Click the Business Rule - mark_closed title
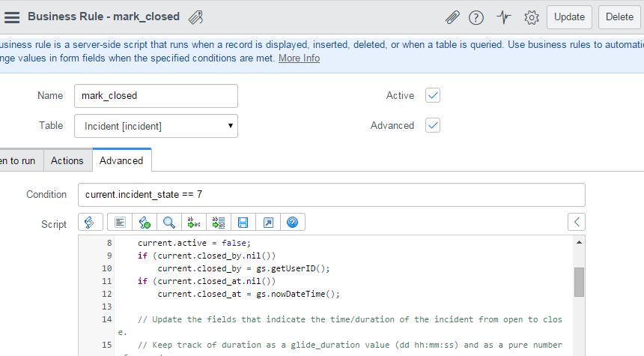Image resolution: width=644 pixels, height=356 pixels. tap(103, 16)
